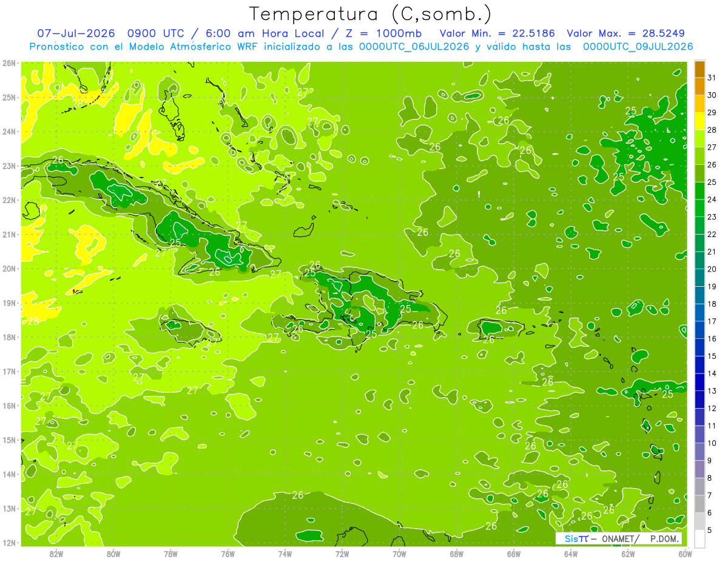Click the '21N' latitude axis label
Screen dimensions: 728x562
(x=9, y=234)
